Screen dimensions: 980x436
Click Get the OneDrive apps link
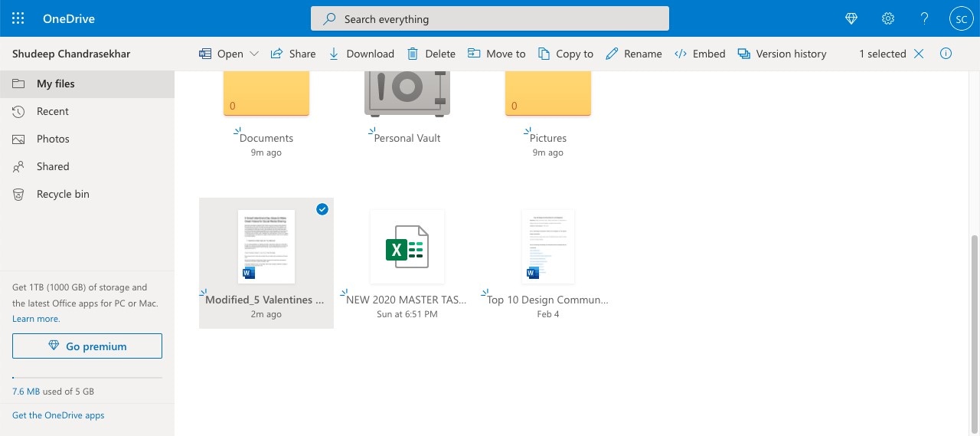pyautogui.click(x=58, y=415)
